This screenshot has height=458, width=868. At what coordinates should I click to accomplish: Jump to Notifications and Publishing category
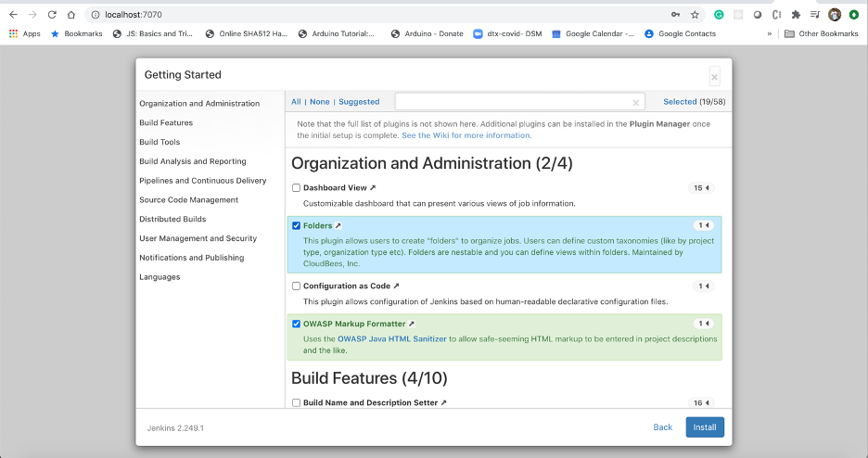192,258
